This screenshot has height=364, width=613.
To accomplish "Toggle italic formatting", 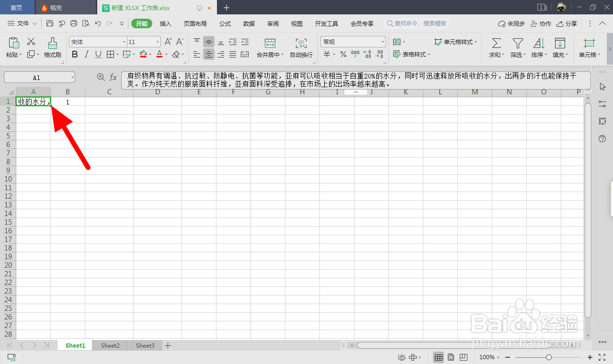I will click(86, 54).
